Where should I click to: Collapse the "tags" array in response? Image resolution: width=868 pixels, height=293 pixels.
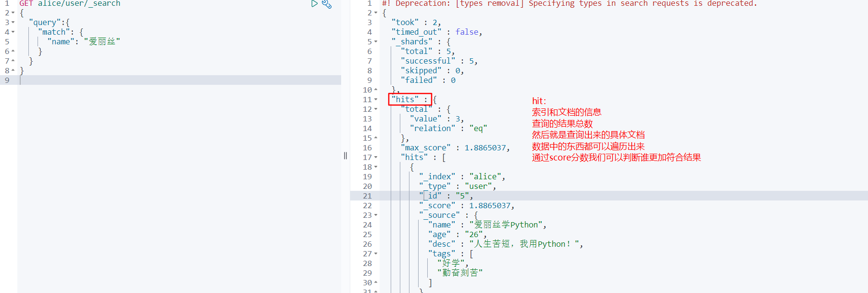(x=376, y=254)
